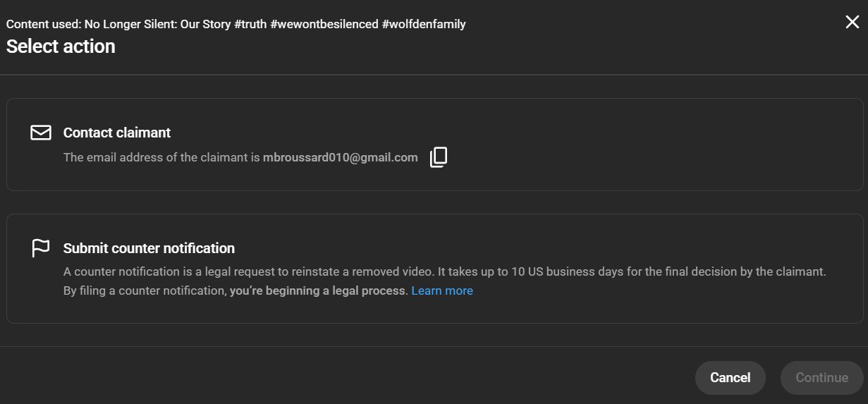Close the Select action dialog
868x404 pixels.
pos(852,22)
